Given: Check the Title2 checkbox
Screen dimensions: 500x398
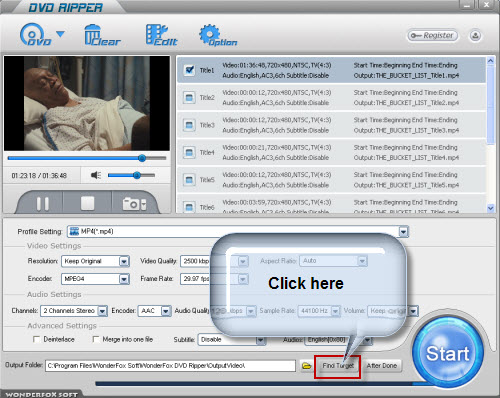Looking at the screenshot, I should (x=189, y=98).
